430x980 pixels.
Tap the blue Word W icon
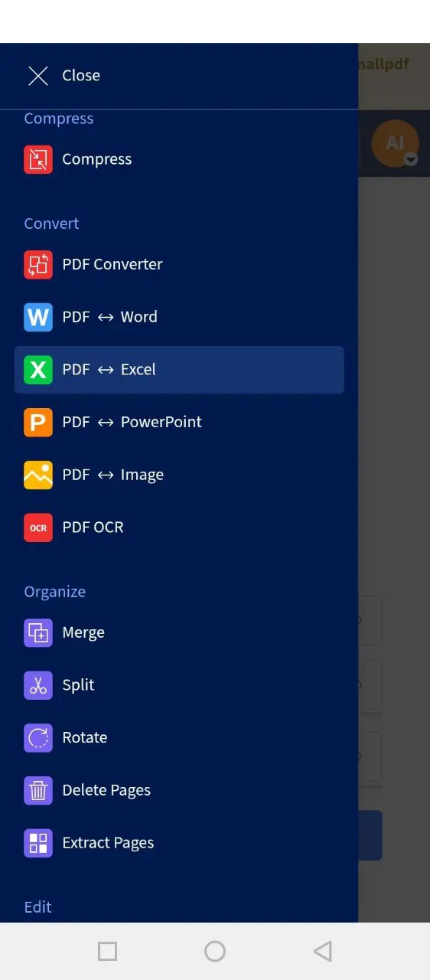click(38, 317)
